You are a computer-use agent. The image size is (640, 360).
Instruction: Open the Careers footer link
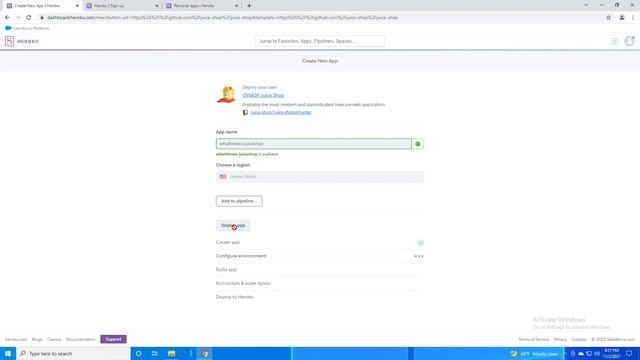click(54, 339)
